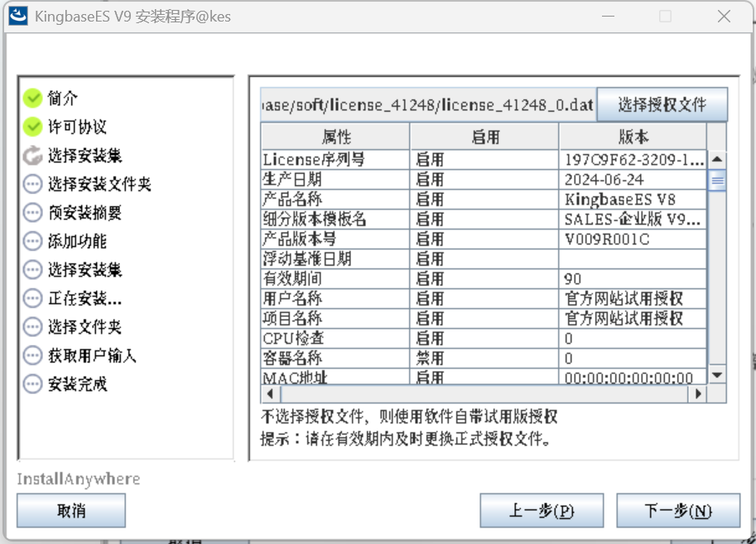Click the KingbaseES app icon in title bar
The height and width of the screenshot is (544, 756).
point(18,16)
